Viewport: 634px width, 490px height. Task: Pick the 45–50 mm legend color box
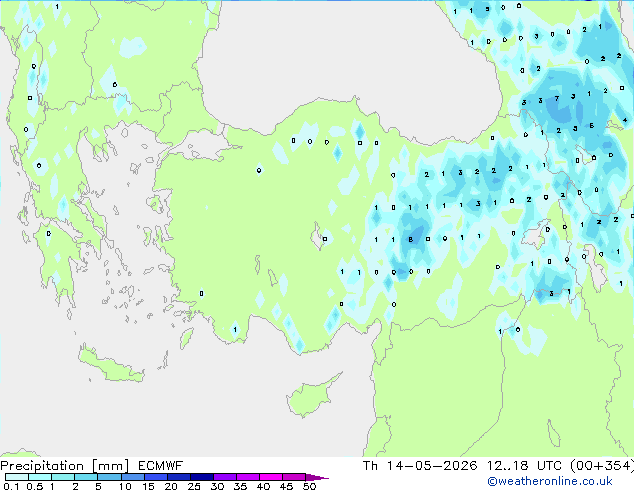tap(294, 477)
